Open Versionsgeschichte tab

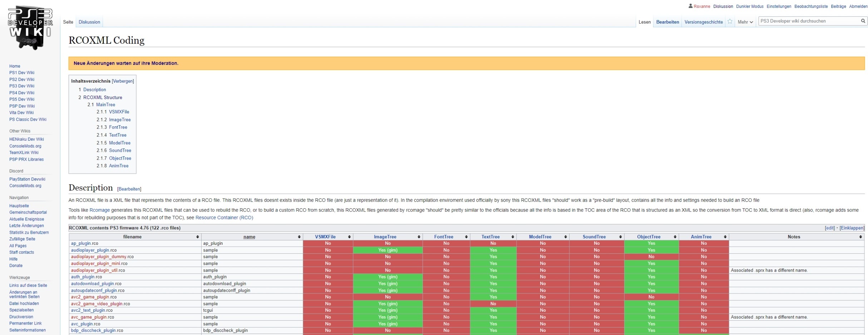704,22
